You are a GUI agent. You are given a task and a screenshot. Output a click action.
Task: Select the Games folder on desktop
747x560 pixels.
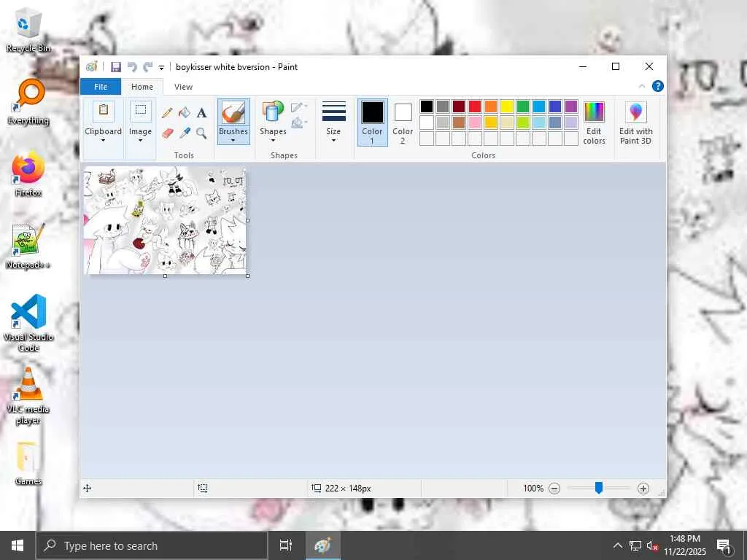point(28,463)
